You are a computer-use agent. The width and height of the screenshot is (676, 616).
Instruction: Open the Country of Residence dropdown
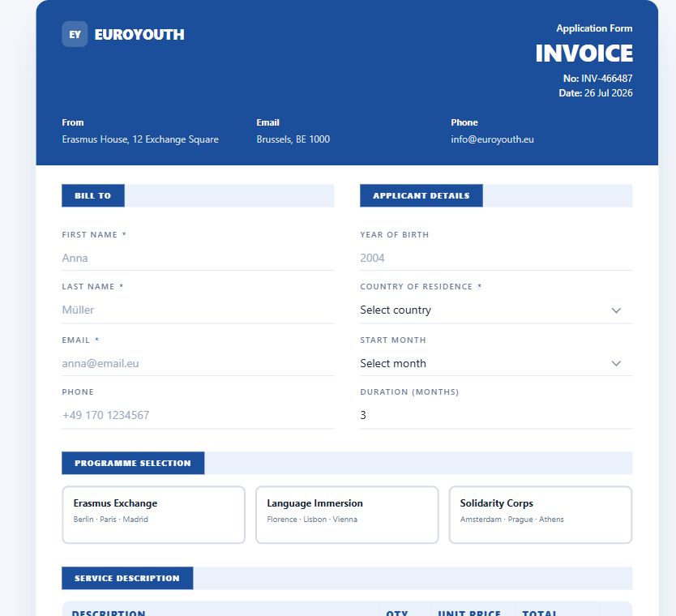tap(496, 310)
